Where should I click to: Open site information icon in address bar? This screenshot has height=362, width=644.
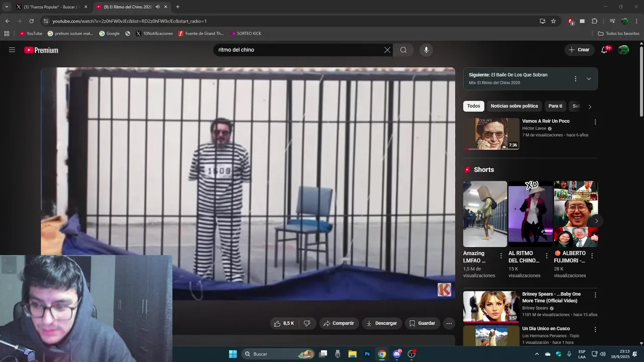click(46, 21)
